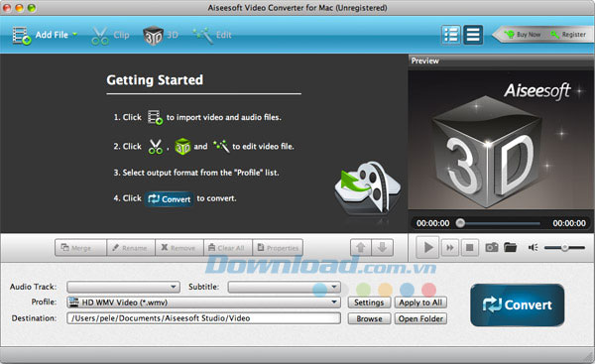Take a snapshot with the camera icon

(x=492, y=248)
